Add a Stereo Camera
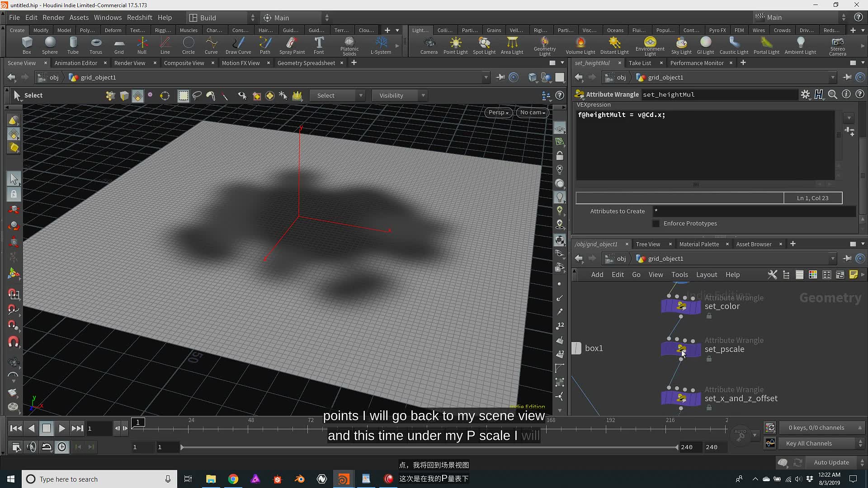The height and width of the screenshot is (488, 868). pos(837,46)
